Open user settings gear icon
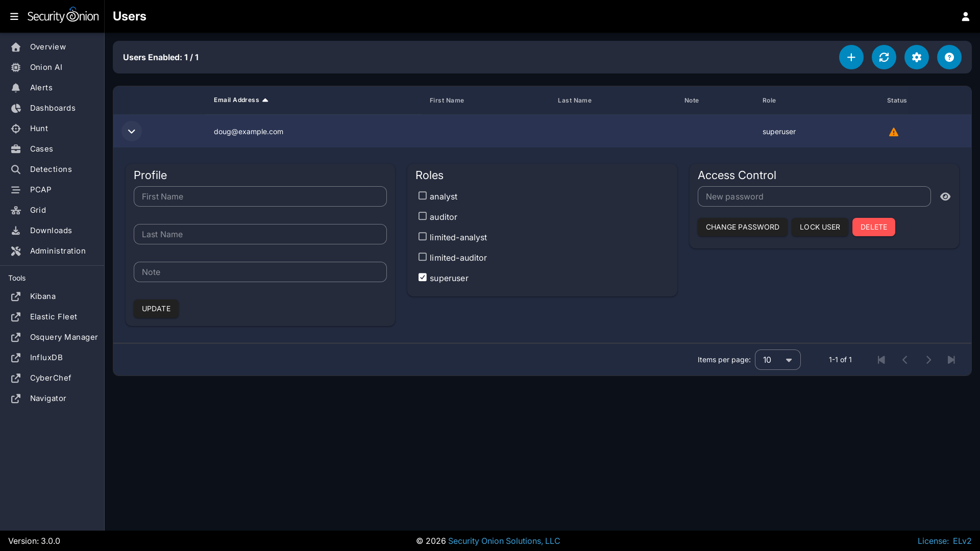980x551 pixels. point(916,57)
